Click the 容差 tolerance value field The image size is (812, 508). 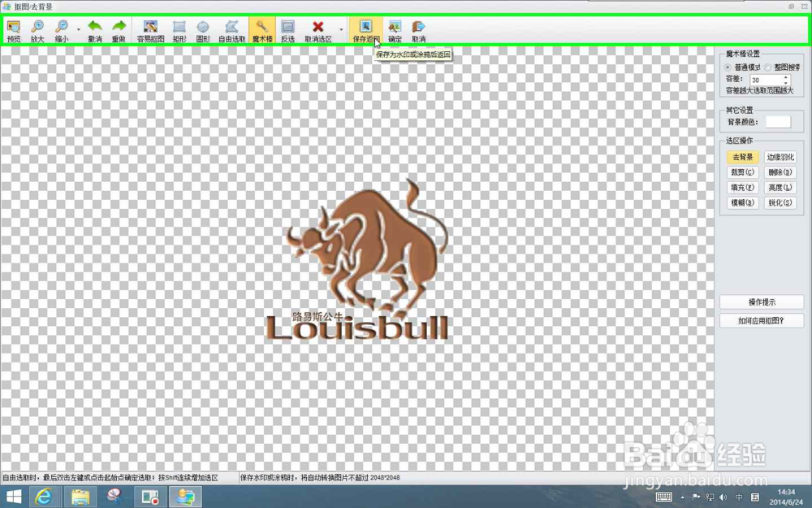coord(766,80)
